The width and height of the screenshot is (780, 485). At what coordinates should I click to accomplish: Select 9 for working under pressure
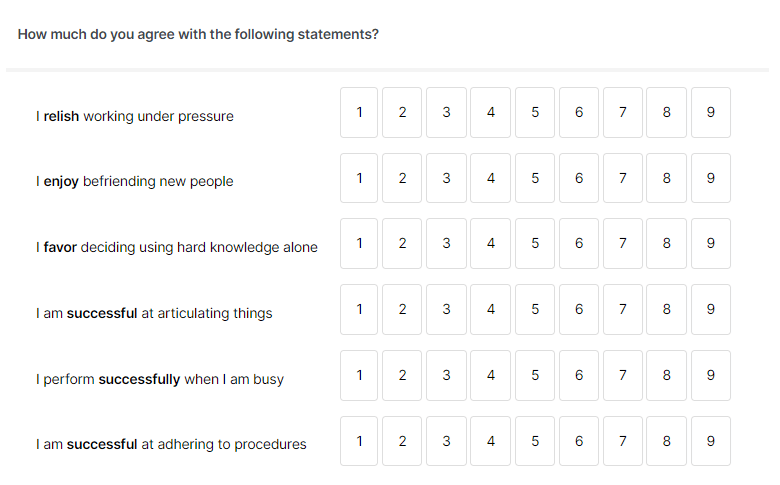pyautogui.click(x=711, y=112)
